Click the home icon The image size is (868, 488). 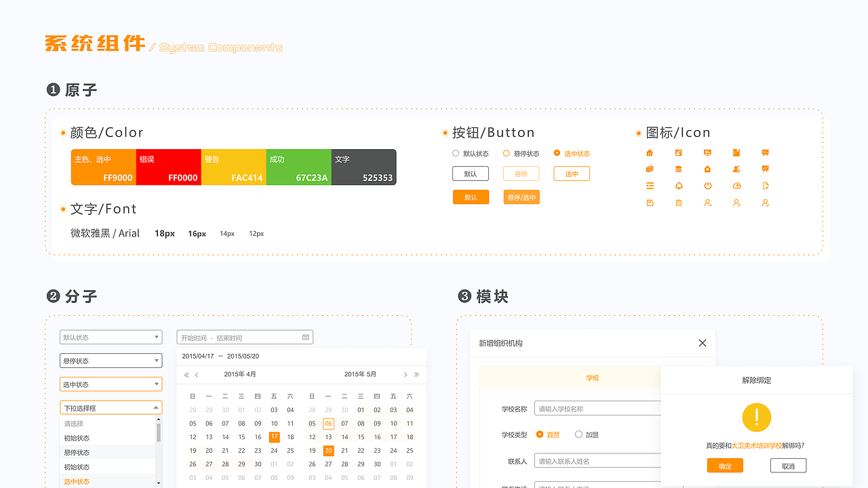coord(650,153)
